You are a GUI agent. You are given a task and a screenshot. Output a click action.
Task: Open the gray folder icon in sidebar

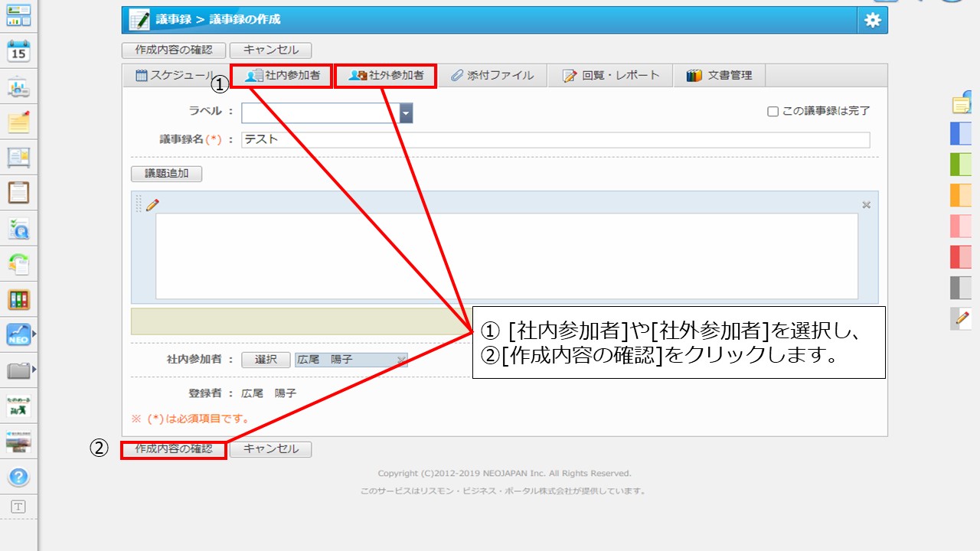coord(18,371)
